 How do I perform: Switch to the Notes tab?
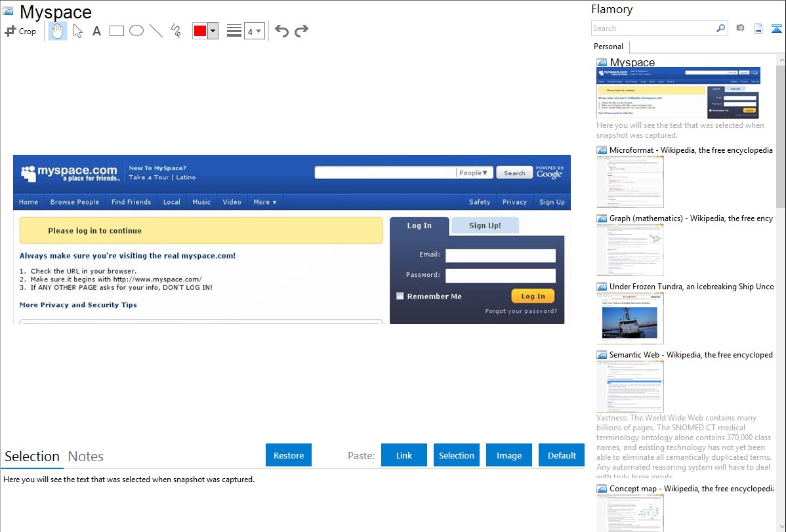point(86,457)
